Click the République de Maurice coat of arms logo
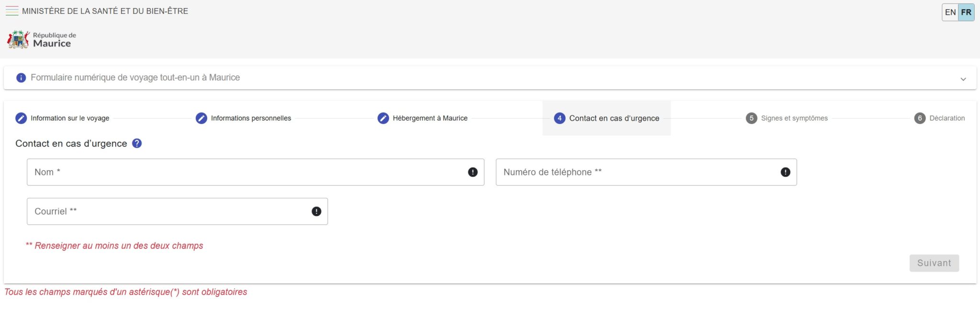Viewport: 980px width, 320px height. pos(18,40)
